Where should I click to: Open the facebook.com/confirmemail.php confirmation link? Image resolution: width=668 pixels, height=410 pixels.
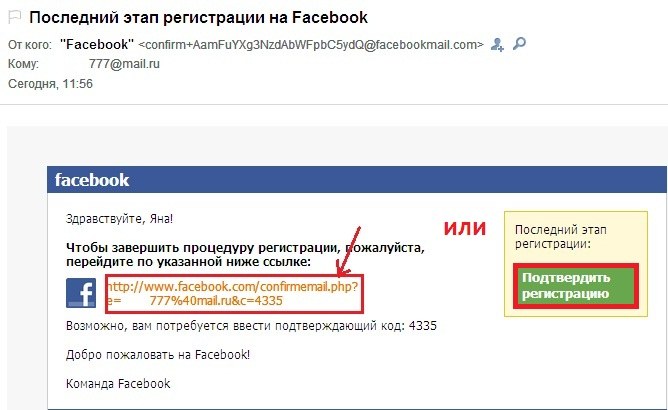coord(233,294)
